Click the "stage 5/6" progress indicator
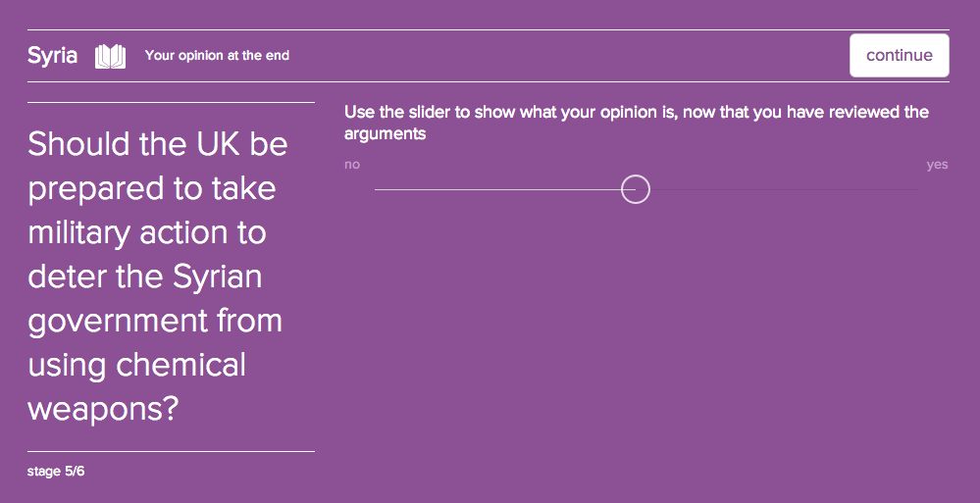This screenshot has width=980, height=503. pyautogui.click(x=56, y=472)
